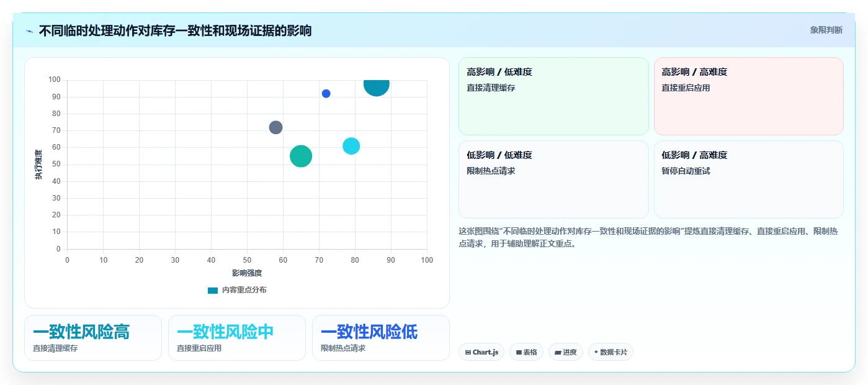Viewport: 868px width, 385px height.
Task: Click the Chart.js chip icon
Action: tap(468, 352)
